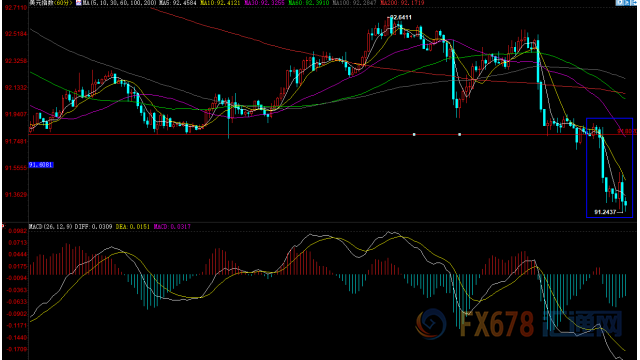This screenshot has width=640, height=360.
Task: Select the magenta MA30 value label
Action: coord(264,3)
